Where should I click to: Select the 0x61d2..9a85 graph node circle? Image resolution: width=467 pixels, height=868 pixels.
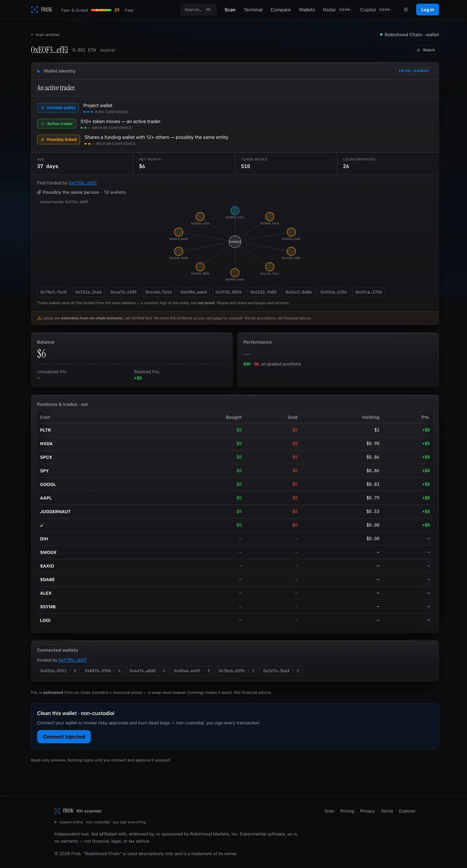[x=178, y=251]
